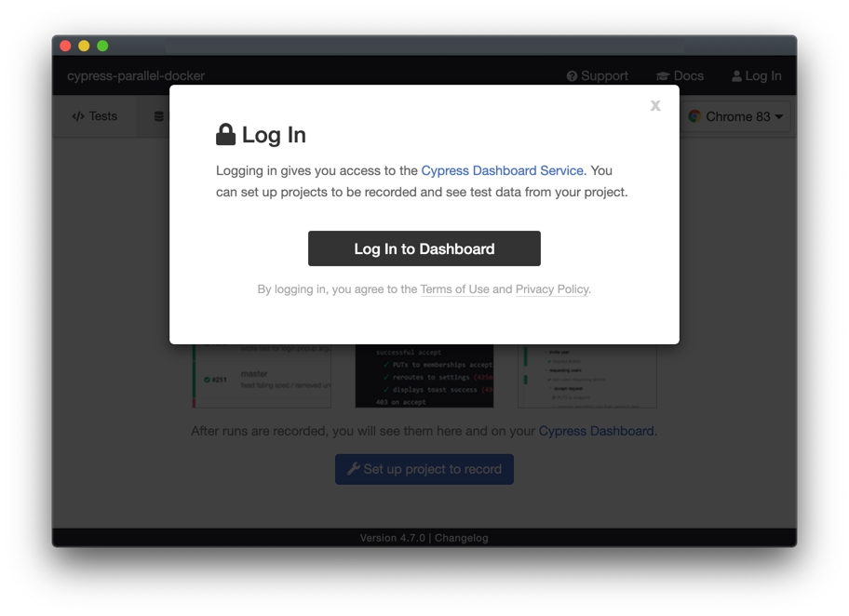
Task: Open the Cypress Dashboard link below thumbnails
Action: point(596,431)
